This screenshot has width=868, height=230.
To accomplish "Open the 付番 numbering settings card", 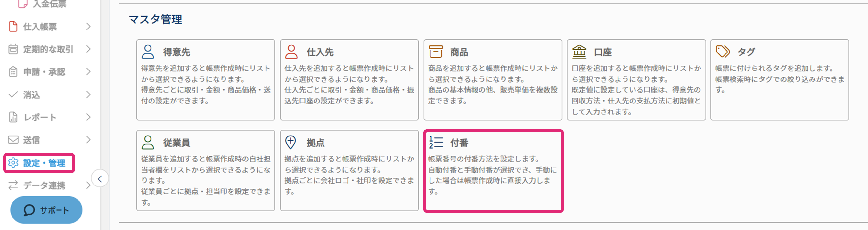I will tap(493, 171).
